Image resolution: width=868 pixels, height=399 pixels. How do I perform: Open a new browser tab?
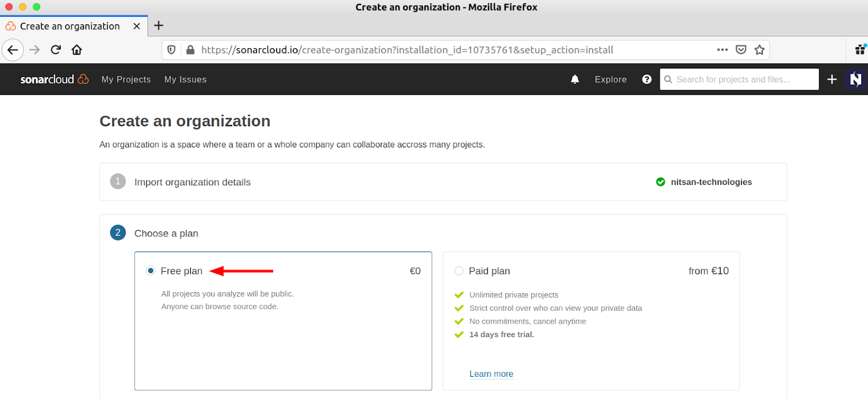(x=158, y=25)
